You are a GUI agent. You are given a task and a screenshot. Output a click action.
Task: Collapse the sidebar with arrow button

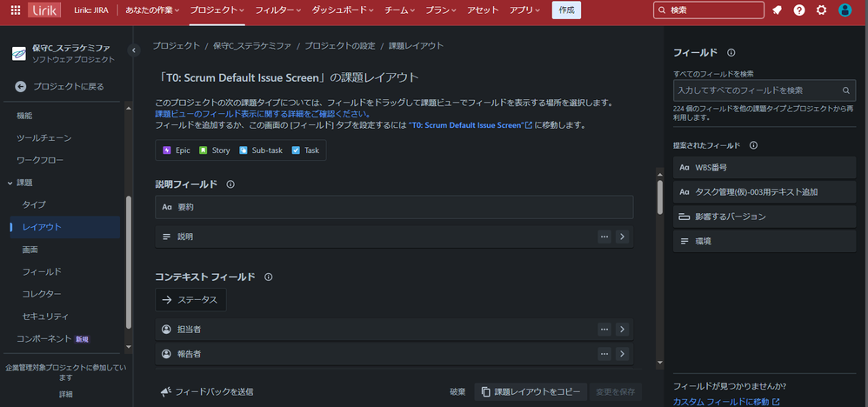coord(133,50)
